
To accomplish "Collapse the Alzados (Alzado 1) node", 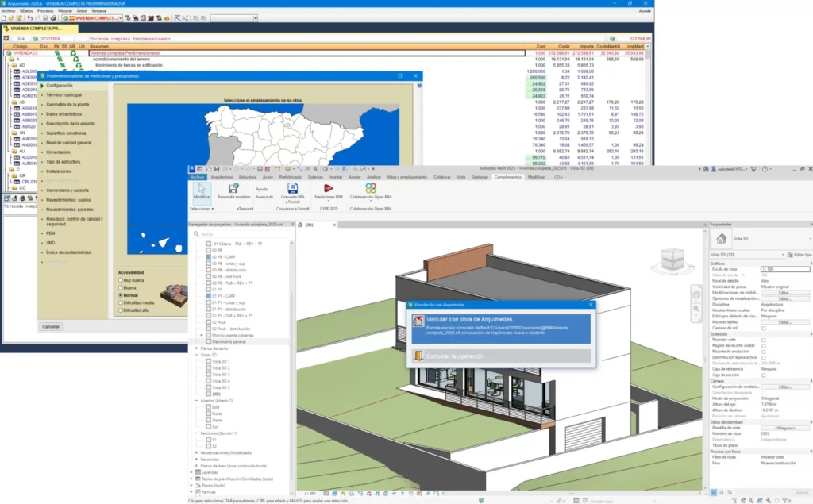I will click(197, 401).
